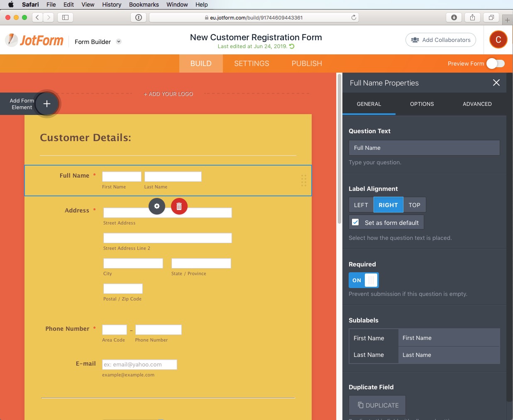Toggle the Required ON switch
Image resolution: width=513 pixels, height=420 pixels.
[364, 280]
